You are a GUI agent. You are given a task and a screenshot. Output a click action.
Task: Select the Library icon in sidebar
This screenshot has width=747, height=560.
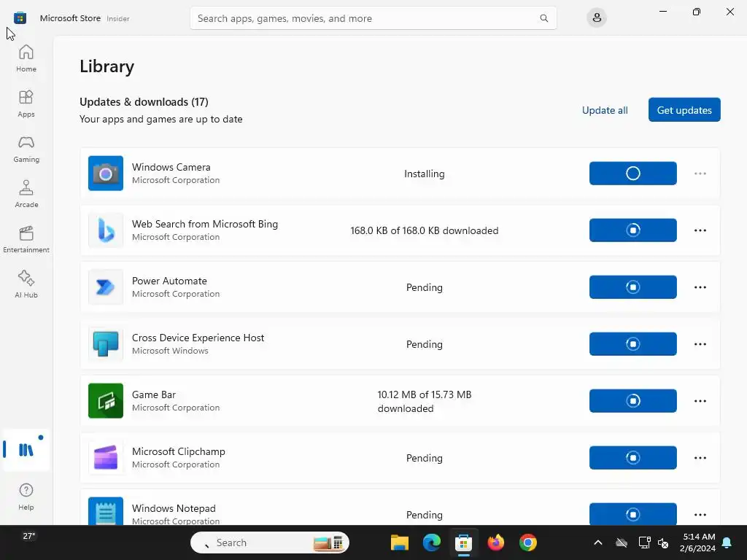point(26,449)
